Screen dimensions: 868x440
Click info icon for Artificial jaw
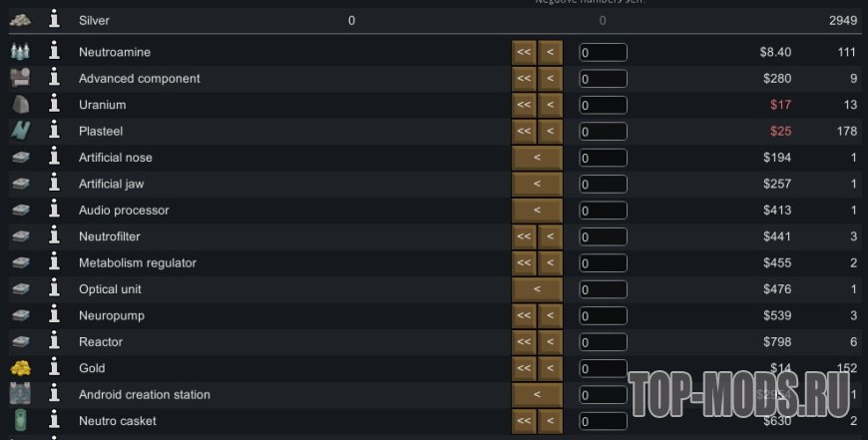click(55, 184)
